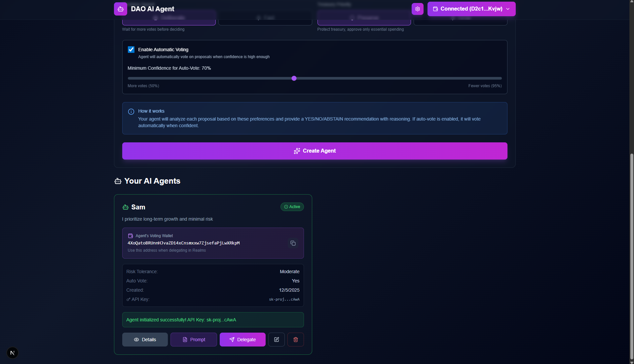
Task: Click the Minimum Confidence slider handle
Action: [294, 78]
